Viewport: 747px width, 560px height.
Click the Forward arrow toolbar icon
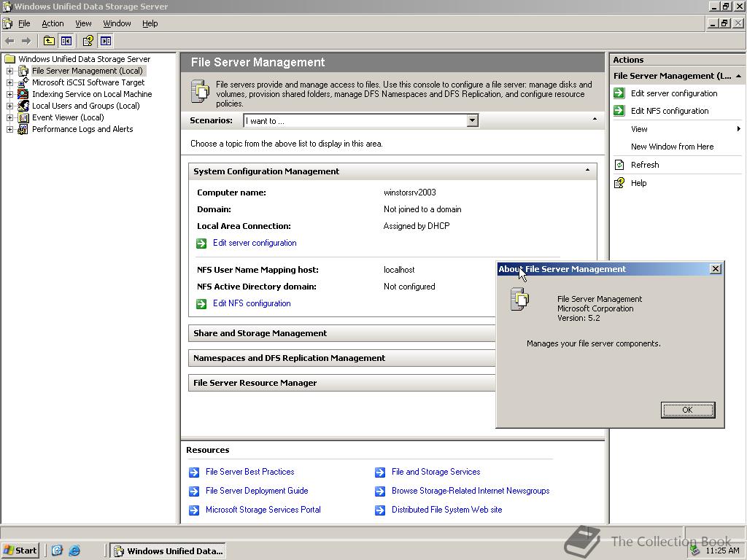click(26, 41)
